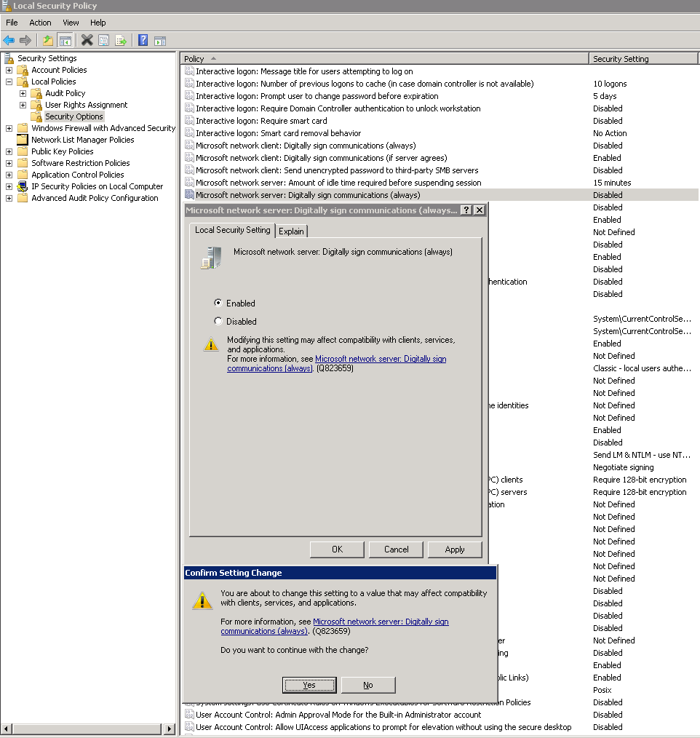Click the Export List toolbar icon

(x=121, y=41)
